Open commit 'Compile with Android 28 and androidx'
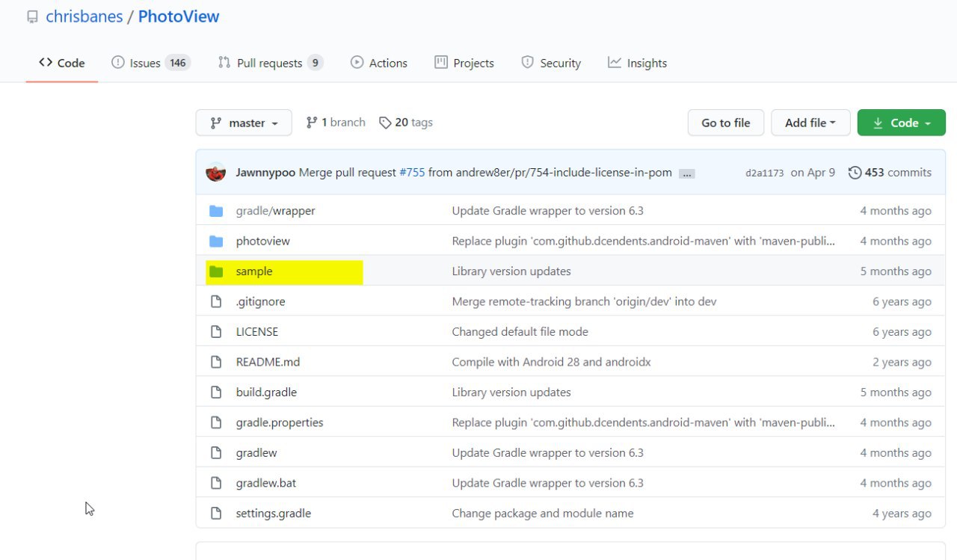The width and height of the screenshot is (957, 560). pyautogui.click(x=551, y=362)
